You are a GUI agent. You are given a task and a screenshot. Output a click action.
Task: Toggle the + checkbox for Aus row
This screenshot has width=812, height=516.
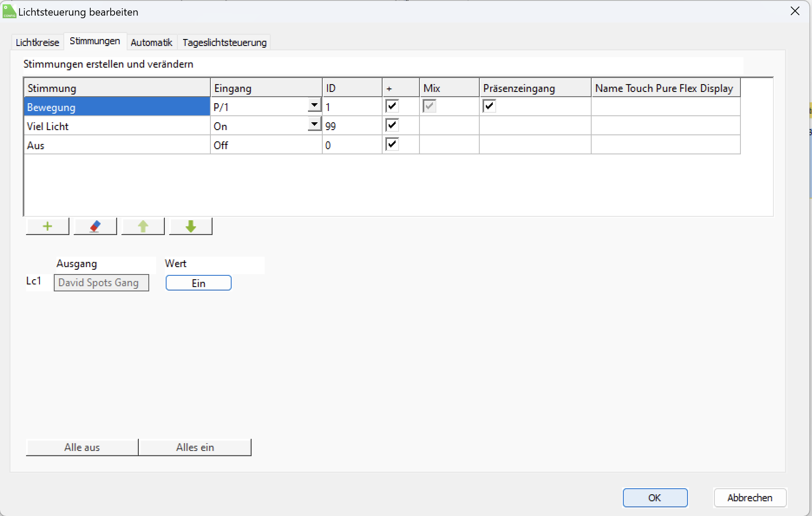[392, 144]
